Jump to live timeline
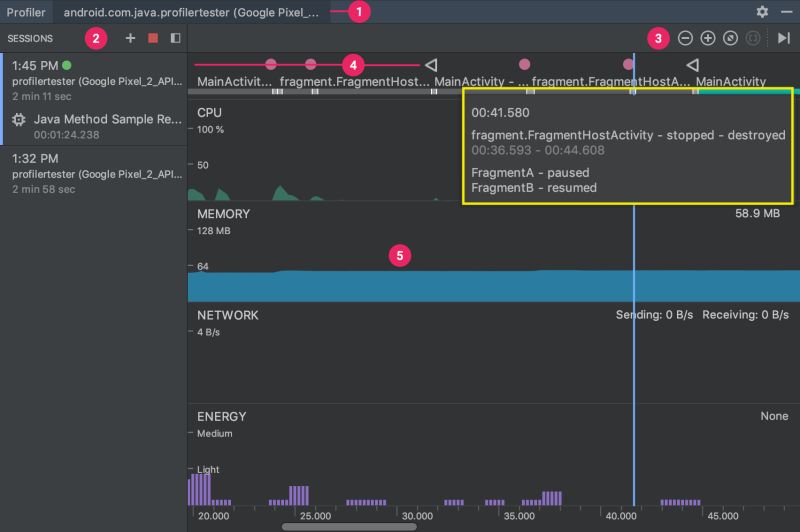800x532 pixels. coord(784,38)
